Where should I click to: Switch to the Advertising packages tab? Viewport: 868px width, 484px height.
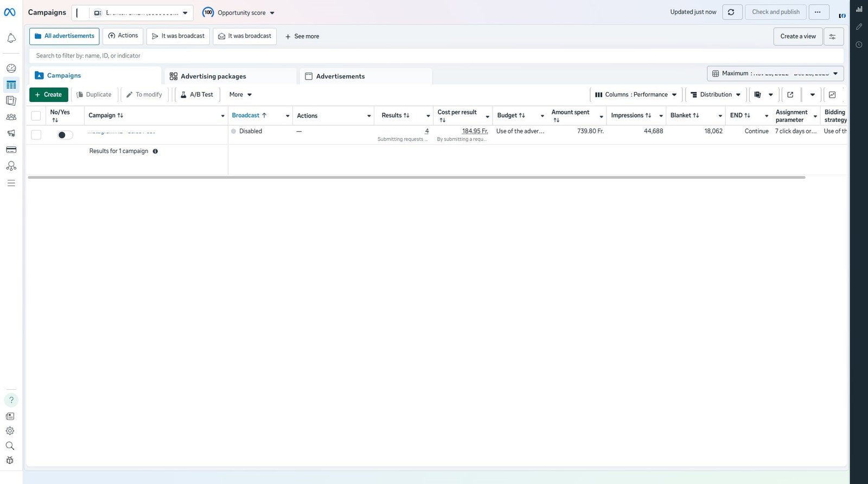click(208, 76)
